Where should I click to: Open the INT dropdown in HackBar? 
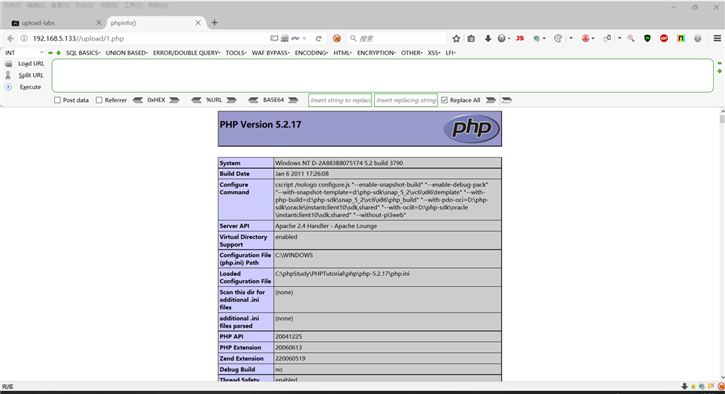25,53
